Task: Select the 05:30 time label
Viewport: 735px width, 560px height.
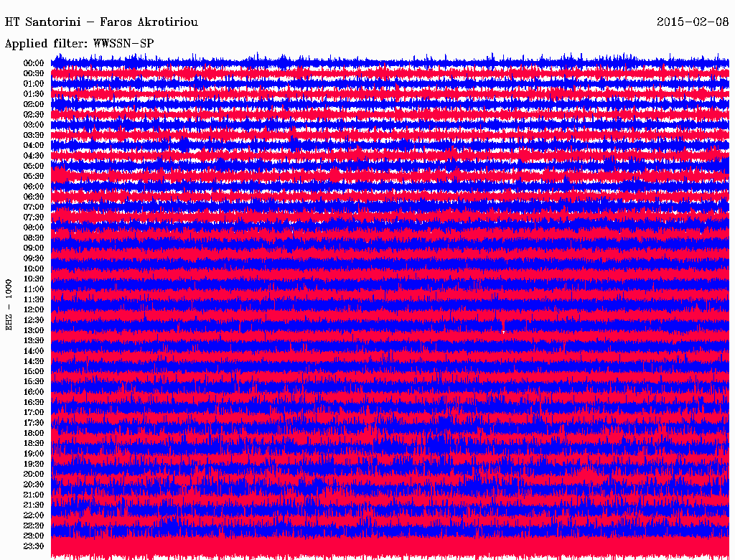Action: 34,177
